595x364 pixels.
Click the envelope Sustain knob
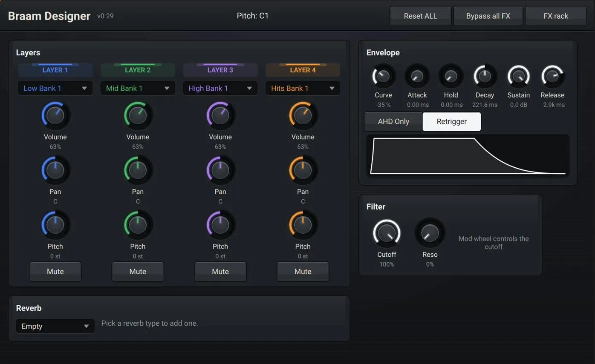click(519, 77)
